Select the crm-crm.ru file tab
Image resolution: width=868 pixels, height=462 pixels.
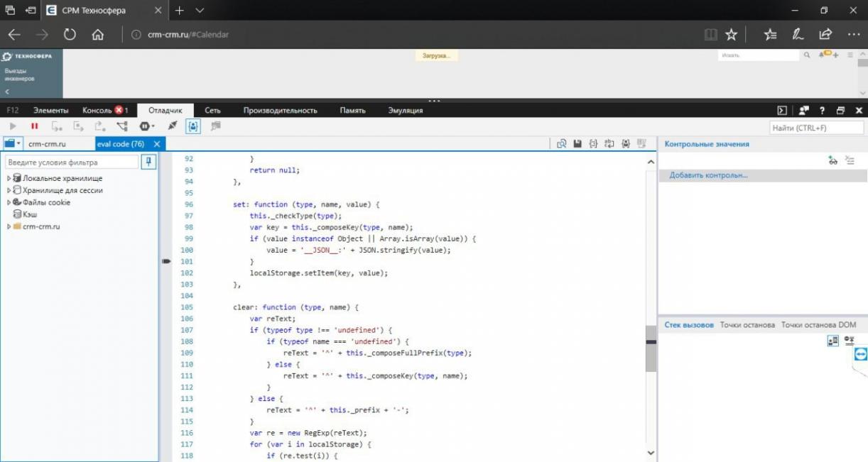point(47,144)
